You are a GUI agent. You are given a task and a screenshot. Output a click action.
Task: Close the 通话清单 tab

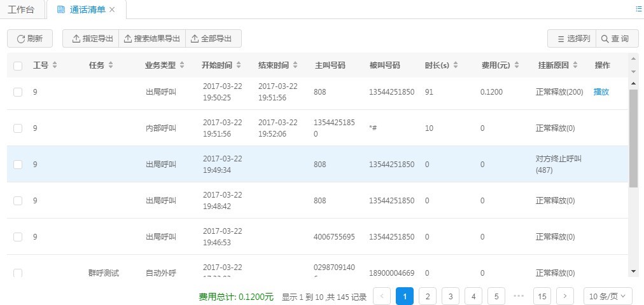coord(113,10)
